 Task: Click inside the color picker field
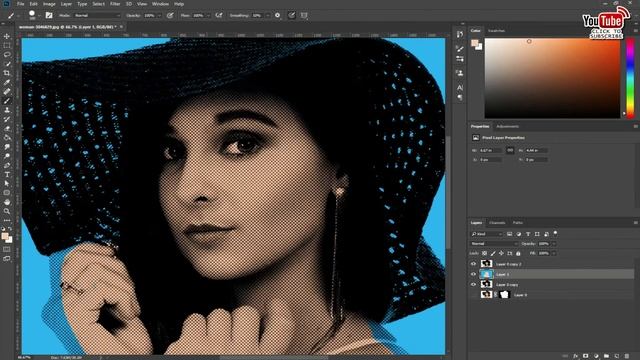(552, 78)
